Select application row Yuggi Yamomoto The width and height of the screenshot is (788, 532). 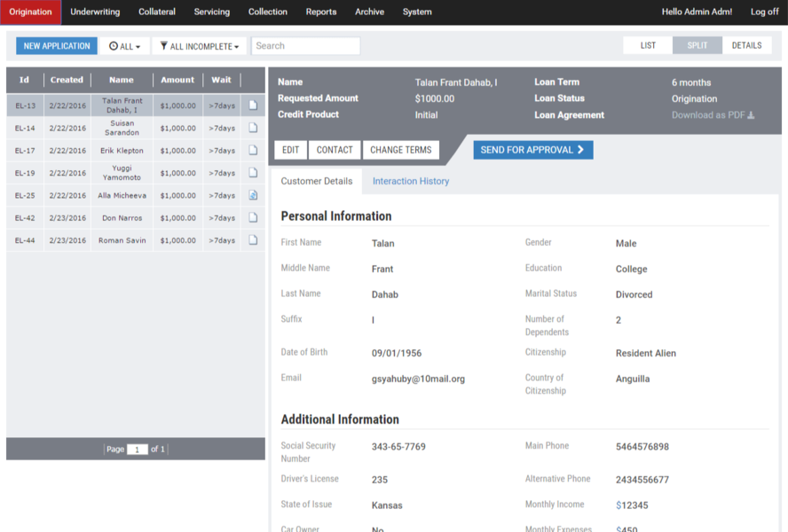point(135,173)
